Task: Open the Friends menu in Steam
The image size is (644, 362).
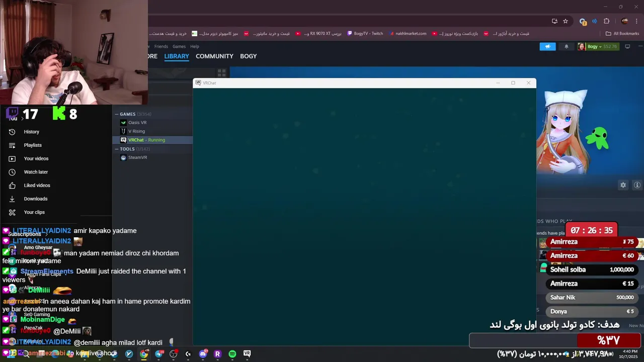Action: coord(161,47)
